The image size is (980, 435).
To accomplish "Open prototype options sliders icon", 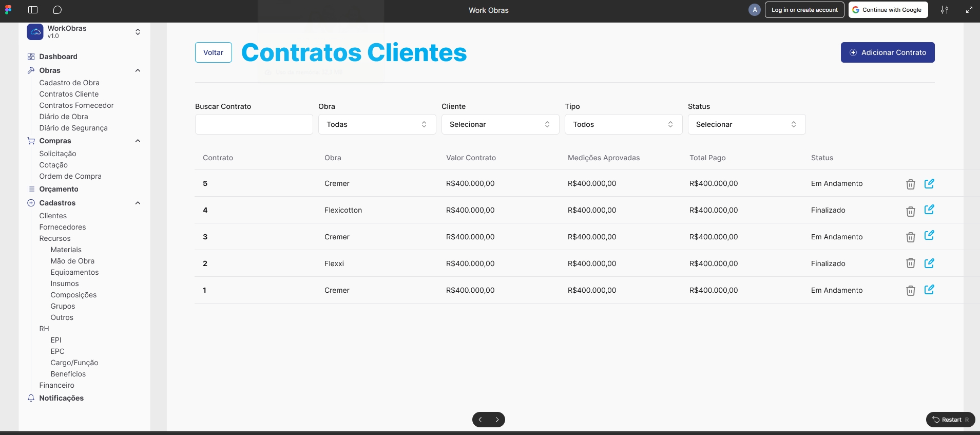I will 944,10.
